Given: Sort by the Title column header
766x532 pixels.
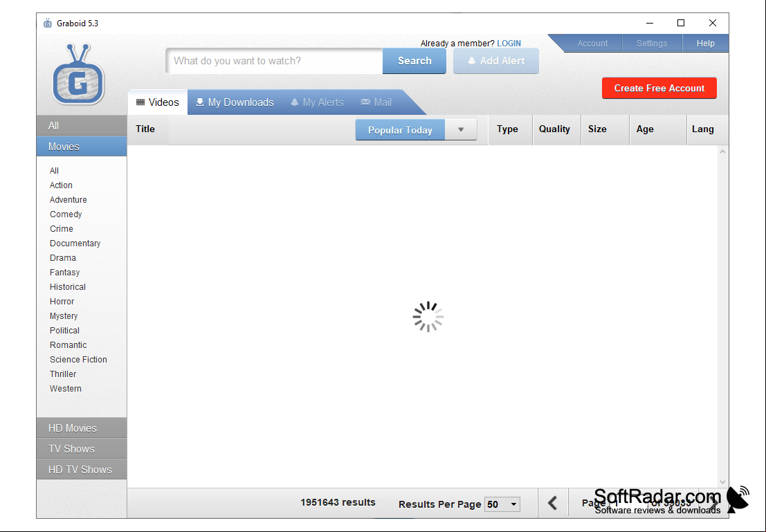Looking at the screenshot, I should [x=145, y=129].
